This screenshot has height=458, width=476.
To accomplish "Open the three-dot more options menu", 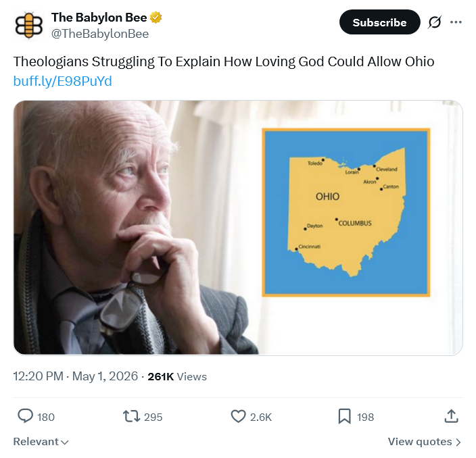I will click(456, 22).
